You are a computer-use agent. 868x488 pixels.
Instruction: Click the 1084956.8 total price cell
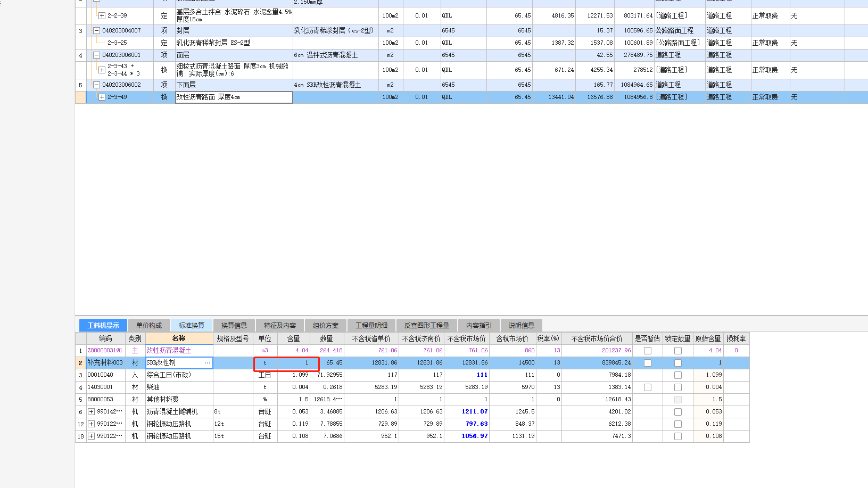tap(634, 97)
